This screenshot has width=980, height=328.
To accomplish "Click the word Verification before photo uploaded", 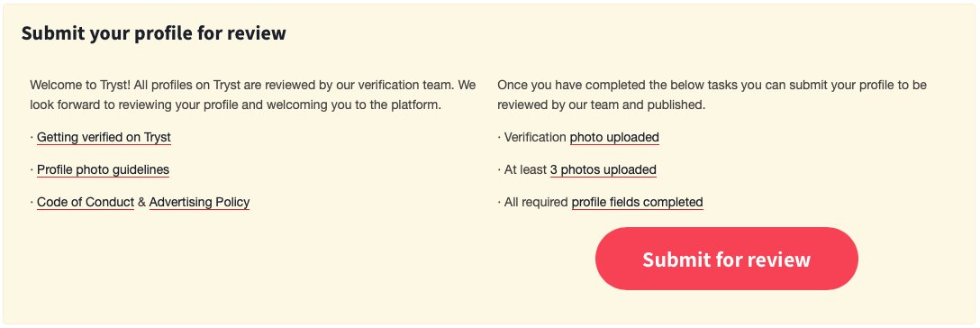I will tap(535, 138).
